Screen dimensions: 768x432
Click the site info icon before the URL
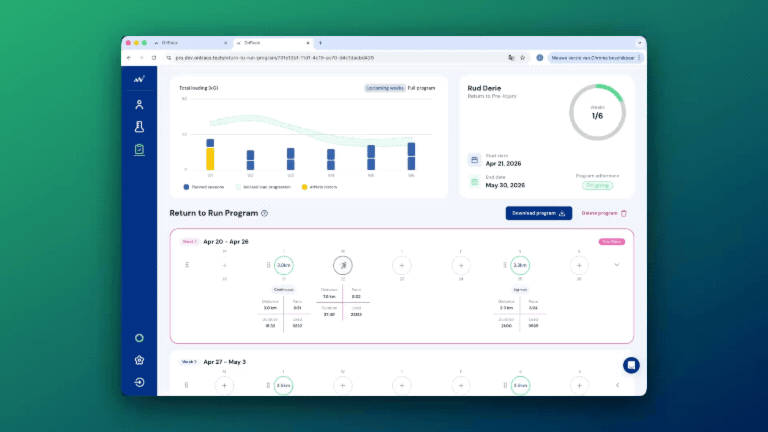click(168, 58)
